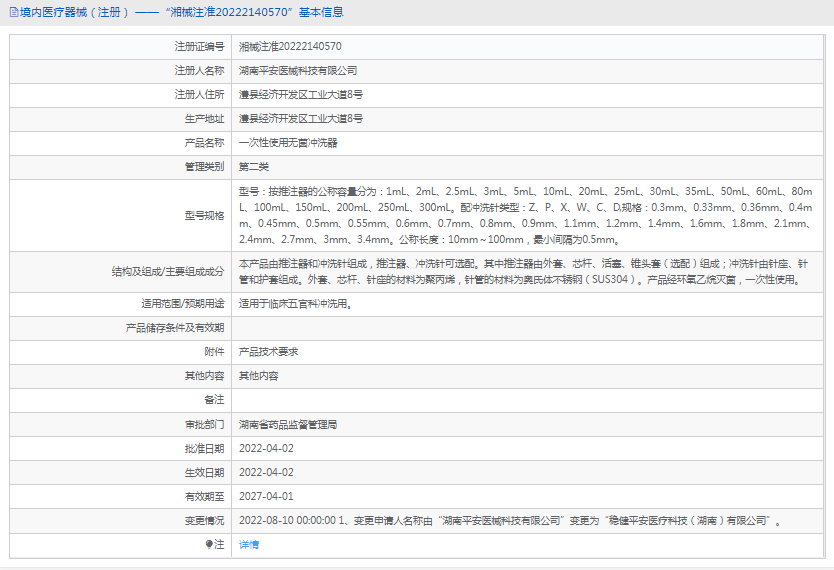Click the page heading 基本信息 title
Image resolution: width=834 pixels, height=570 pixels.
pyautogui.click(x=321, y=12)
